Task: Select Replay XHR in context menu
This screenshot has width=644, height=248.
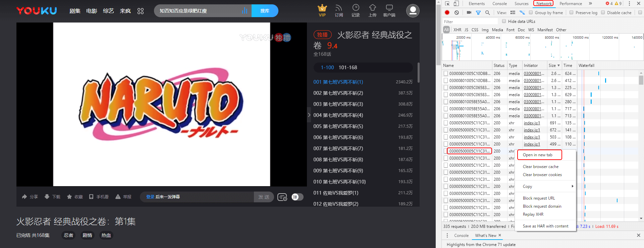Action: point(533,214)
